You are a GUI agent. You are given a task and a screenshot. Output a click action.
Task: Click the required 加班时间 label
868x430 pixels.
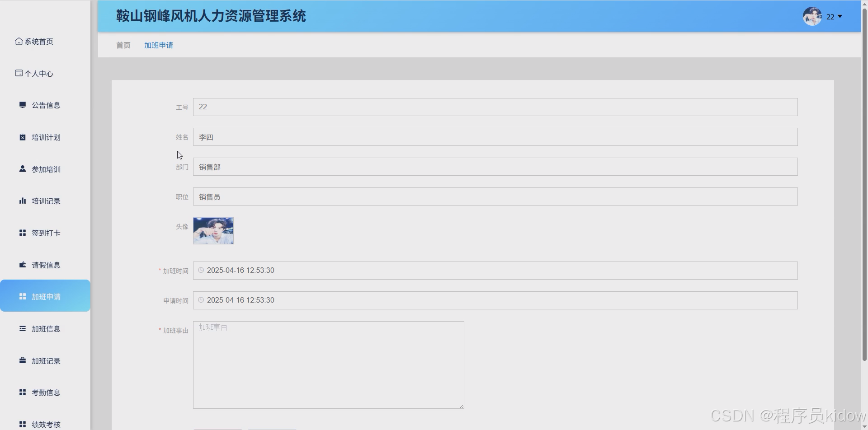(x=174, y=271)
